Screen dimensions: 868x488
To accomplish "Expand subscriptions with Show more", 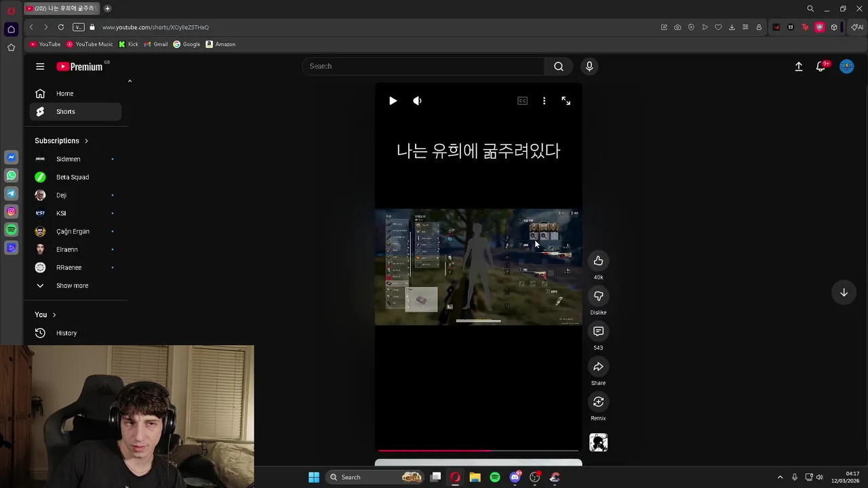I will point(75,285).
